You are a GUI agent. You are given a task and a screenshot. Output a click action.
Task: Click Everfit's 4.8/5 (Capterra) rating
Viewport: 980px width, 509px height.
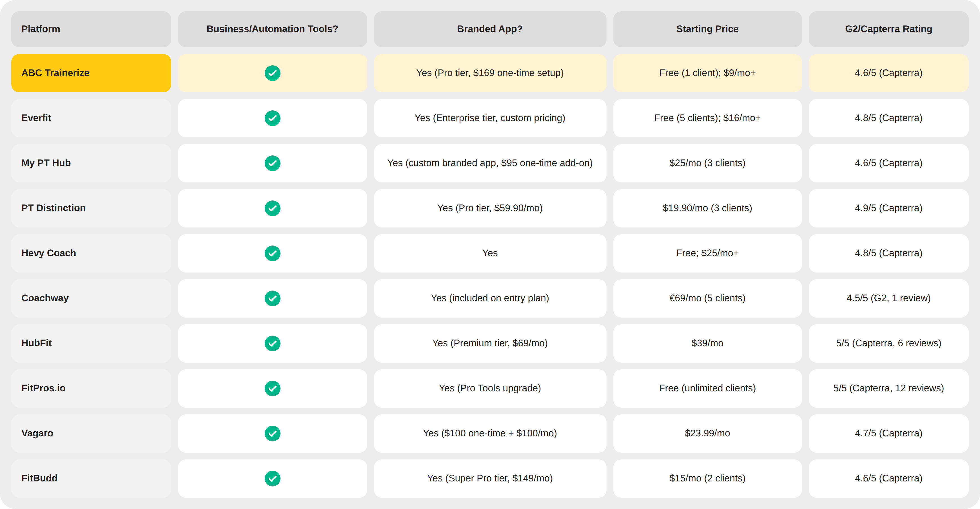[889, 118]
